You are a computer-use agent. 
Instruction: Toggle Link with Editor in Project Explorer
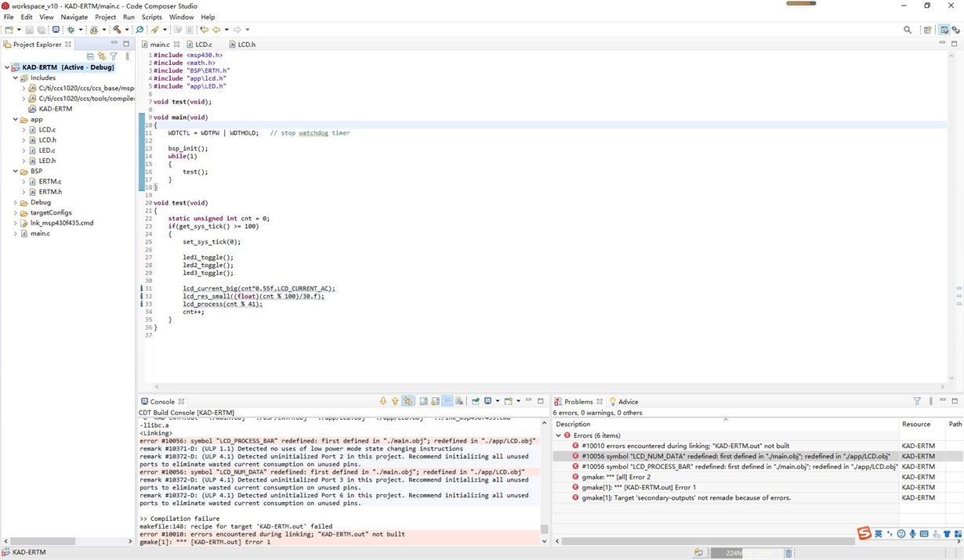[x=102, y=56]
